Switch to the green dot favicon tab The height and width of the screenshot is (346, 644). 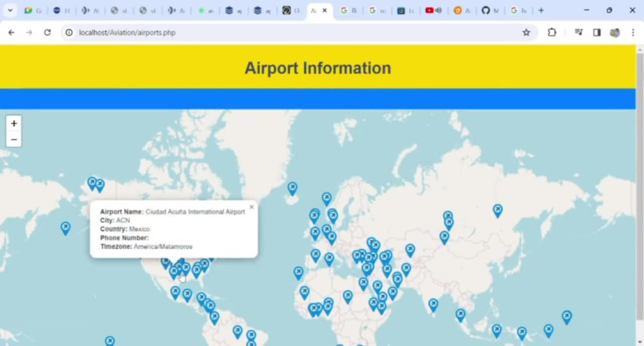(206, 10)
